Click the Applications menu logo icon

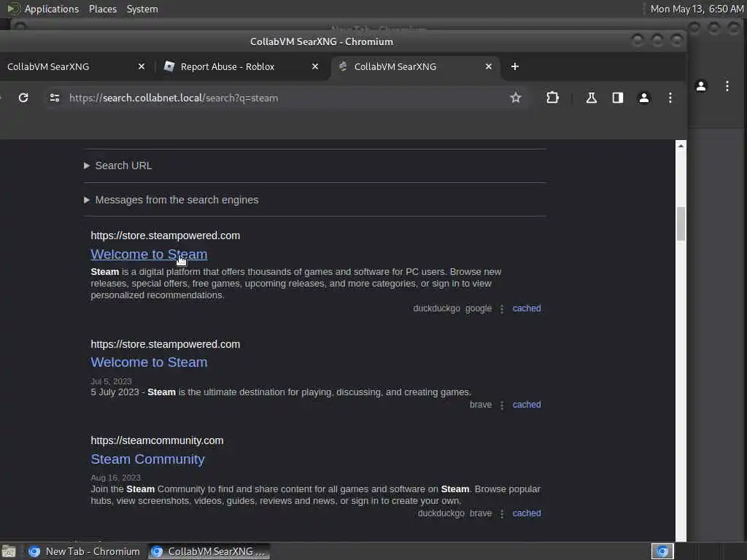click(13, 9)
